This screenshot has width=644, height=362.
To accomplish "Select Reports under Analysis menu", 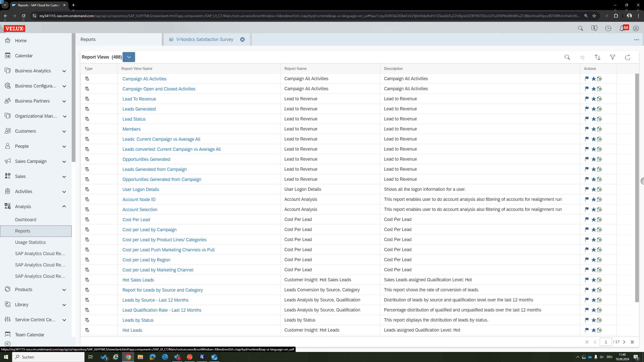I will [x=36, y=231].
